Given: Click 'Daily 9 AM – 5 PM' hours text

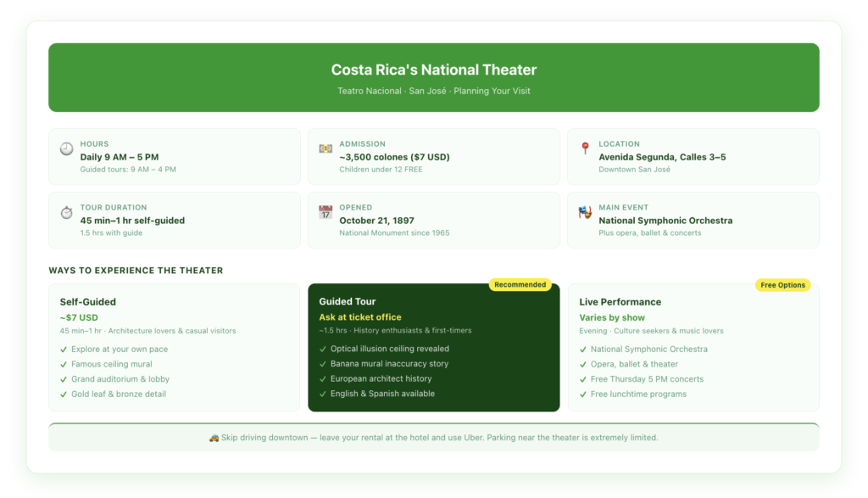Looking at the screenshot, I should (x=120, y=157).
